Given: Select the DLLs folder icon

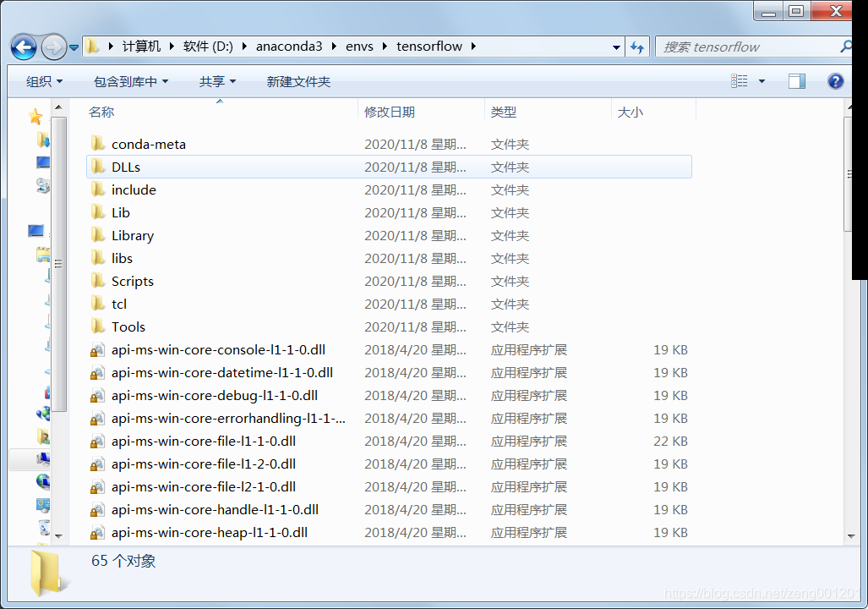Looking at the screenshot, I should click(x=97, y=167).
